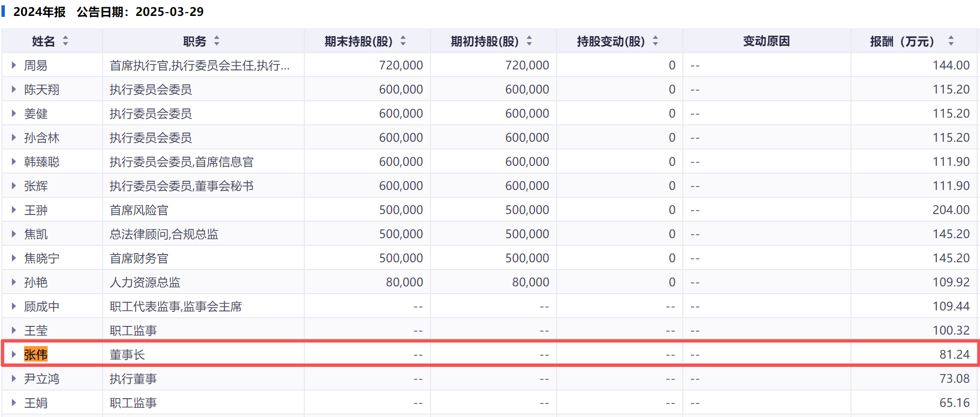Expand the 顾成中 row
980x417 pixels.
(14, 306)
